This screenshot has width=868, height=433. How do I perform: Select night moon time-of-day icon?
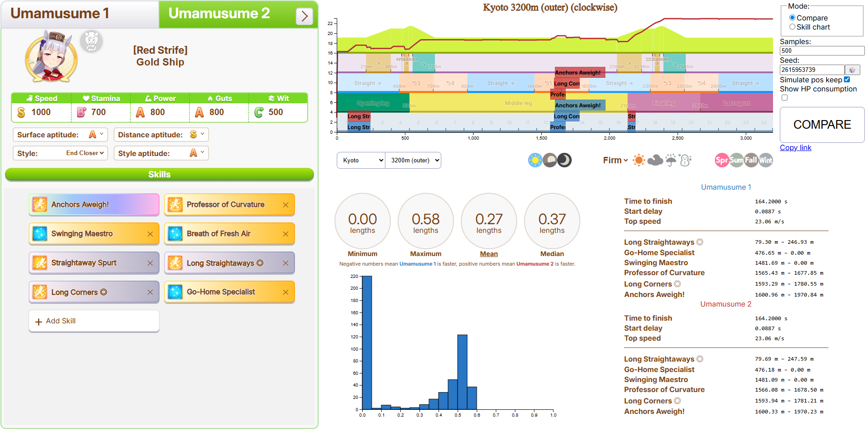564,160
